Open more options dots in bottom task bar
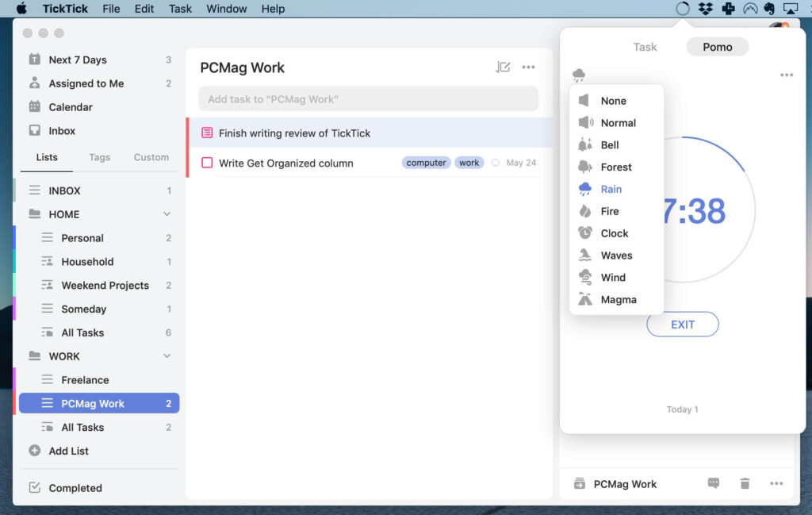Image resolution: width=812 pixels, height=515 pixels. coord(776,483)
